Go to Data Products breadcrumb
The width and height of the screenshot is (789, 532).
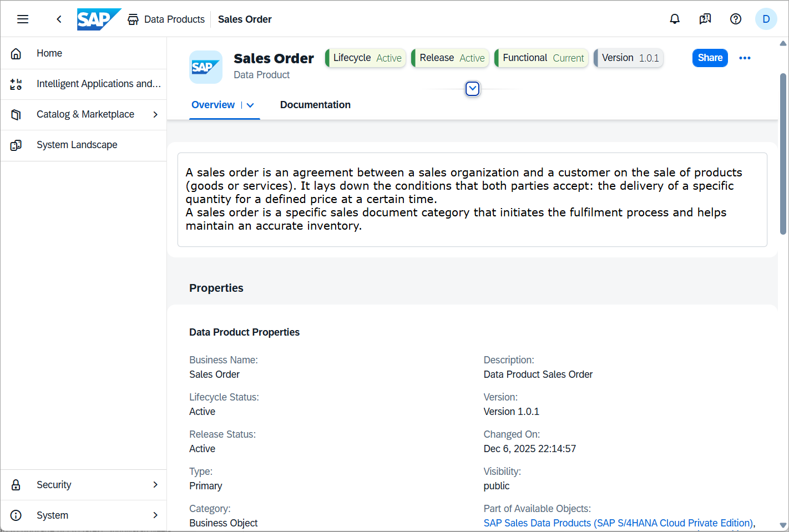point(174,19)
